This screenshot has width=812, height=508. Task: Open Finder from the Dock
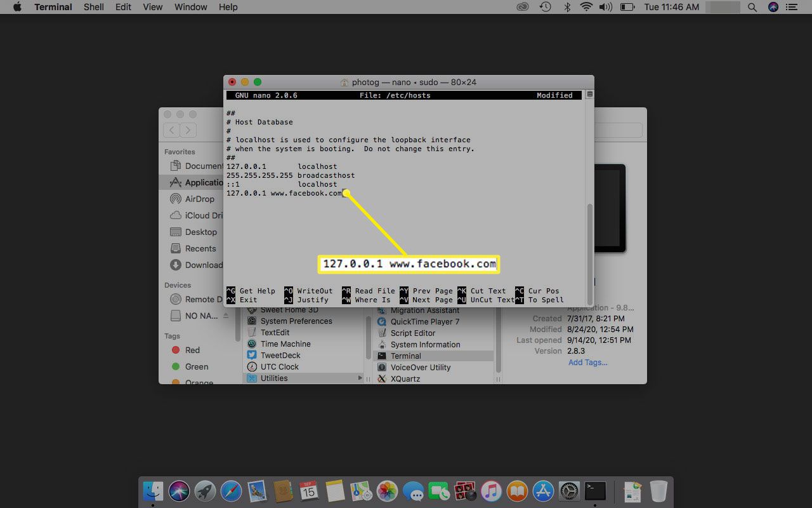coord(153,491)
